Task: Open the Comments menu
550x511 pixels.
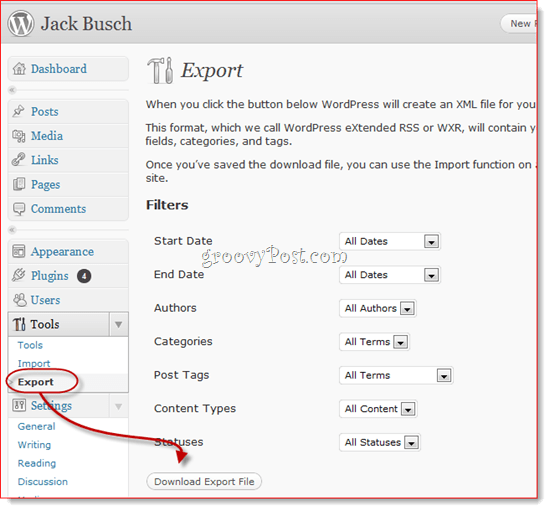Action: (68, 209)
